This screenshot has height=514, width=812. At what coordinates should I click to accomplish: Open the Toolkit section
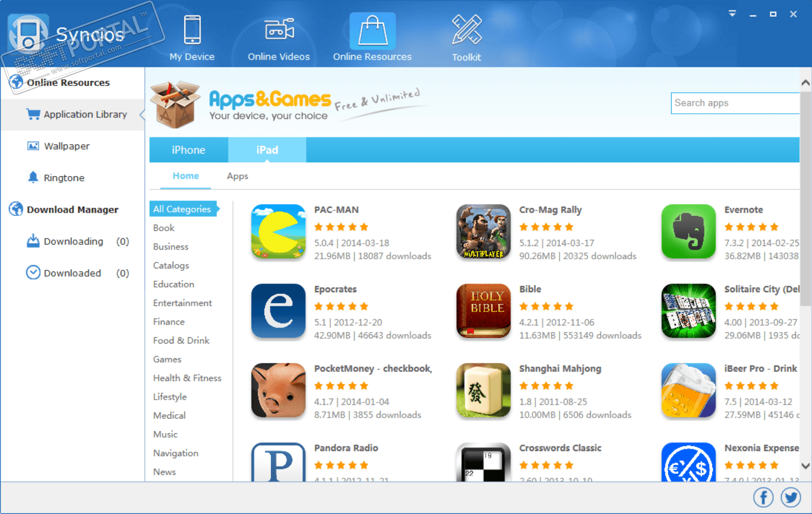[467, 38]
